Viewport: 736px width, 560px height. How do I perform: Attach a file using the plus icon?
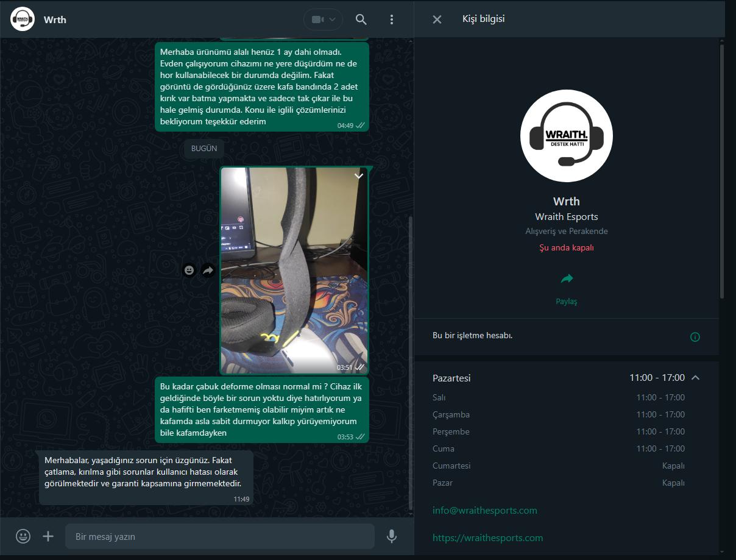point(48,536)
